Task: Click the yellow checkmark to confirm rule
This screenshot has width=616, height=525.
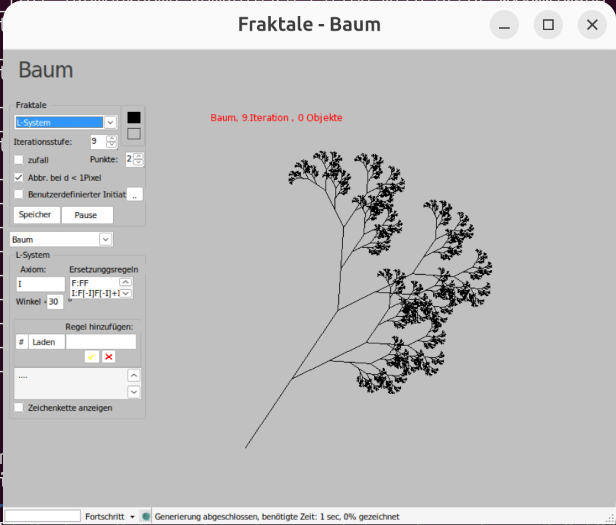Action: point(91,356)
